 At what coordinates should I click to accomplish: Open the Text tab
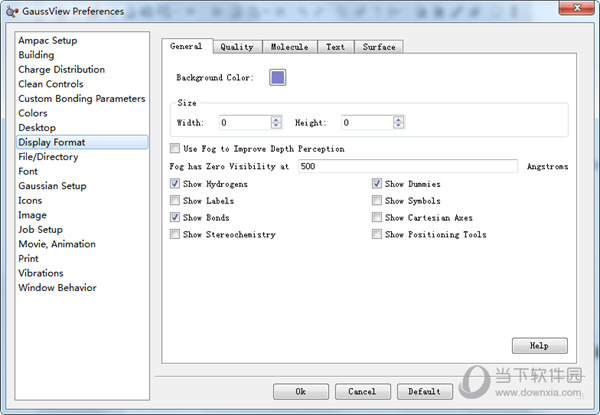click(336, 47)
